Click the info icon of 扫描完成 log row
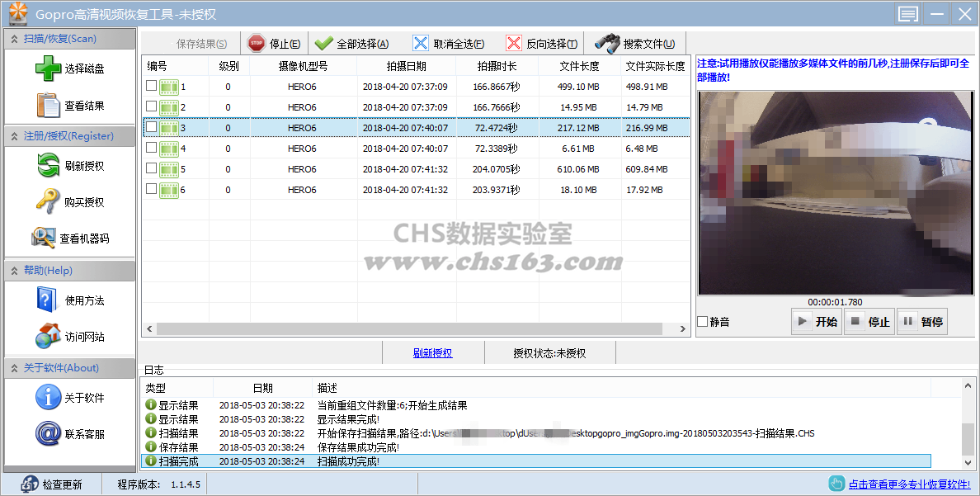Screen dimensions: 980x496 pyautogui.click(x=151, y=461)
